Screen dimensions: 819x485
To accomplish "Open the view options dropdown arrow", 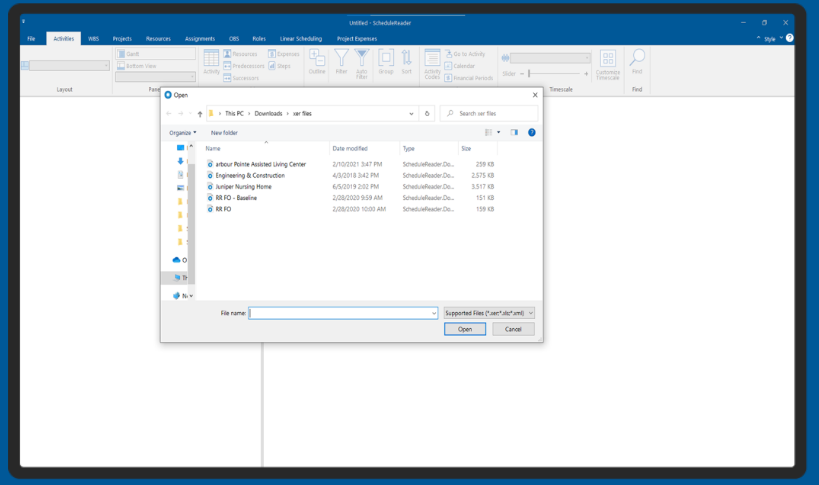I will point(498,132).
